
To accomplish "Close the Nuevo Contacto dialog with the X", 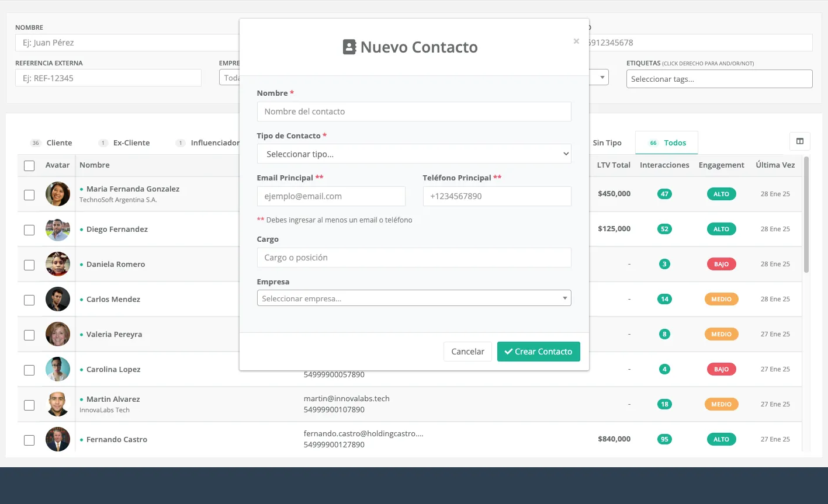I will tap(576, 41).
